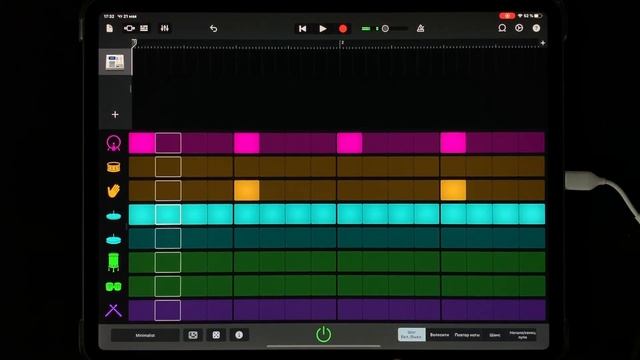
Task: Select the drum machine track header thumbnail
Action: click(x=115, y=62)
